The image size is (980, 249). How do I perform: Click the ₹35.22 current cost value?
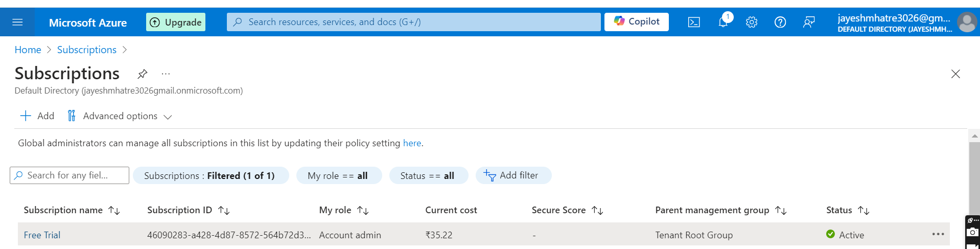[x=439, y=235]
